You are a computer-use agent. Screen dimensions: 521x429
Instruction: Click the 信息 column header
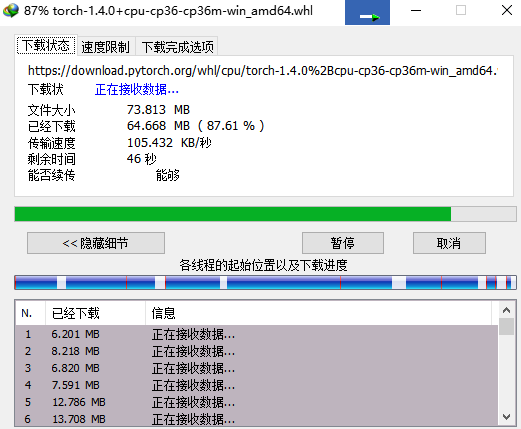tap(318, 313)
